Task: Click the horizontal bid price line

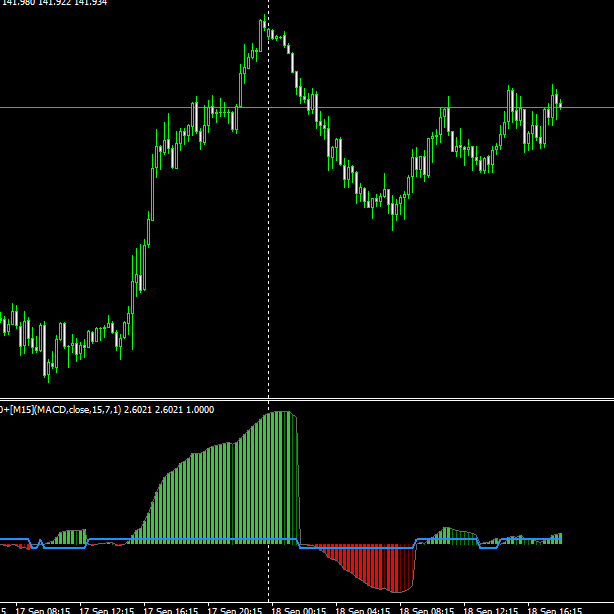Action: (x=400, y=107)
